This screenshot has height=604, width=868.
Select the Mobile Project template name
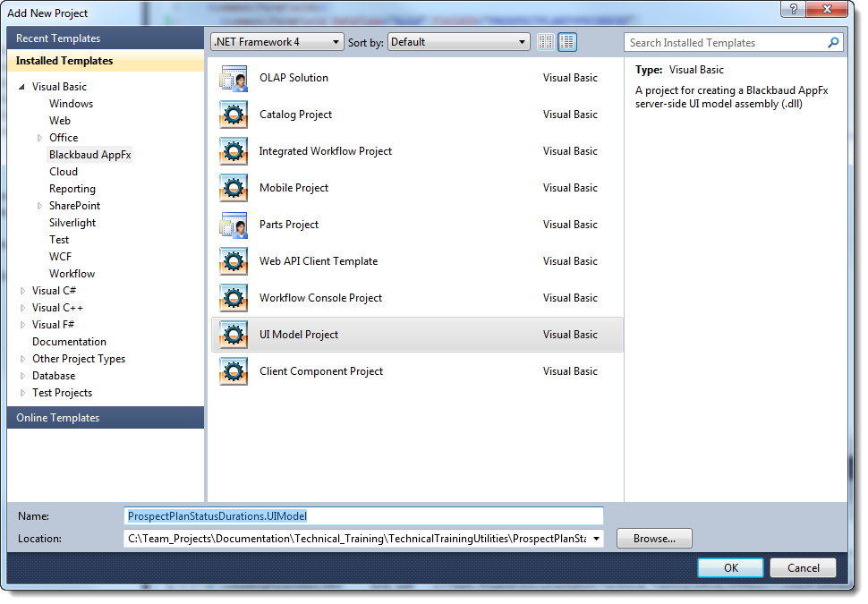pyautogui.click(x=294, y=188)
